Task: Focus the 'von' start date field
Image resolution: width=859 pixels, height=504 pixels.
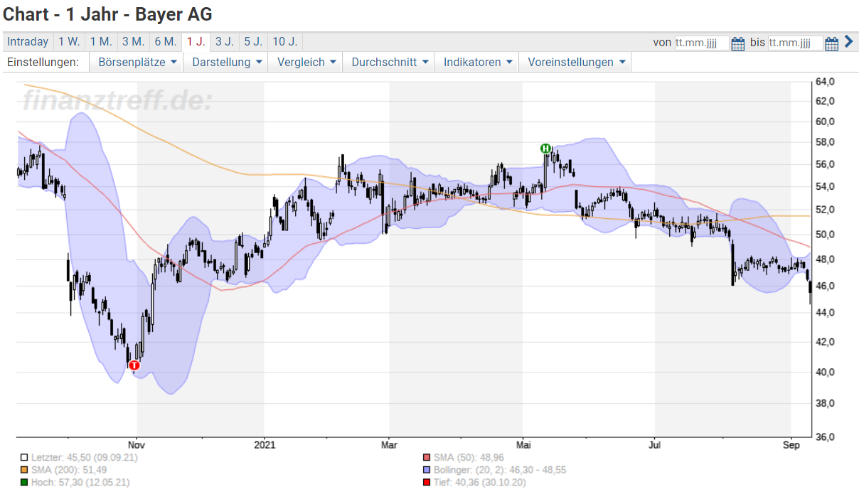Action: (x=702, y=43)
